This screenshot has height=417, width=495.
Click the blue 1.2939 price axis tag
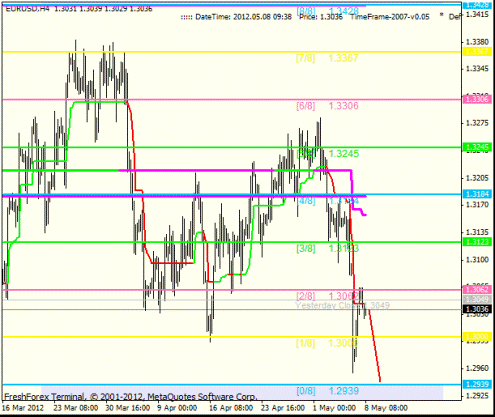(477, 384)
